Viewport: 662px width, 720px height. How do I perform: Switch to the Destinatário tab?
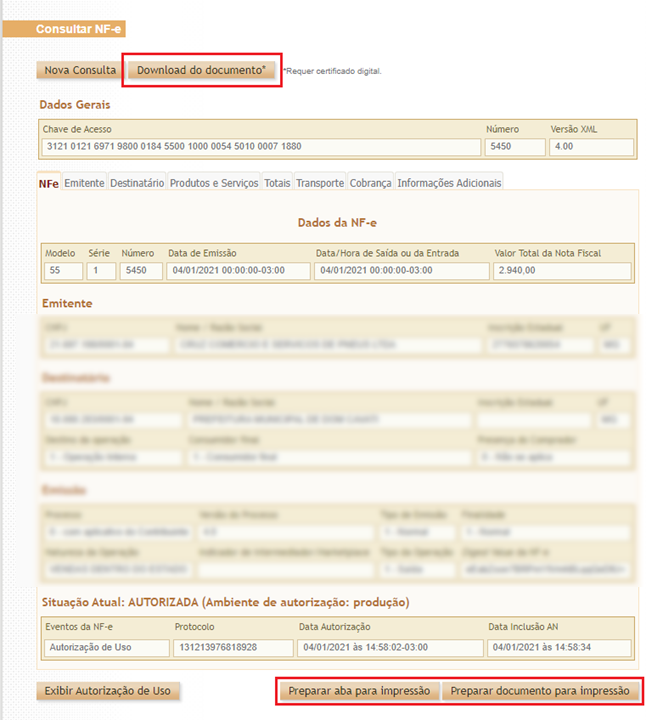tap(137, 183)
